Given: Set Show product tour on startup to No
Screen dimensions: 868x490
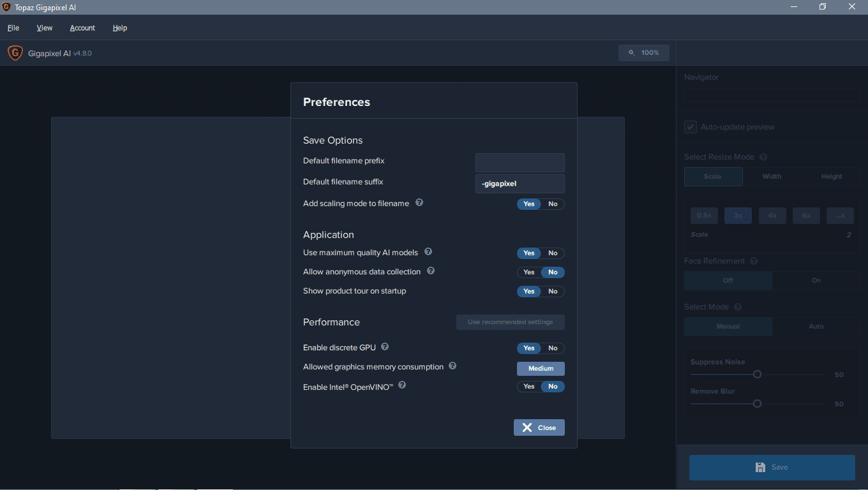Looking at the screenshot, I should [x=553, y=292].
